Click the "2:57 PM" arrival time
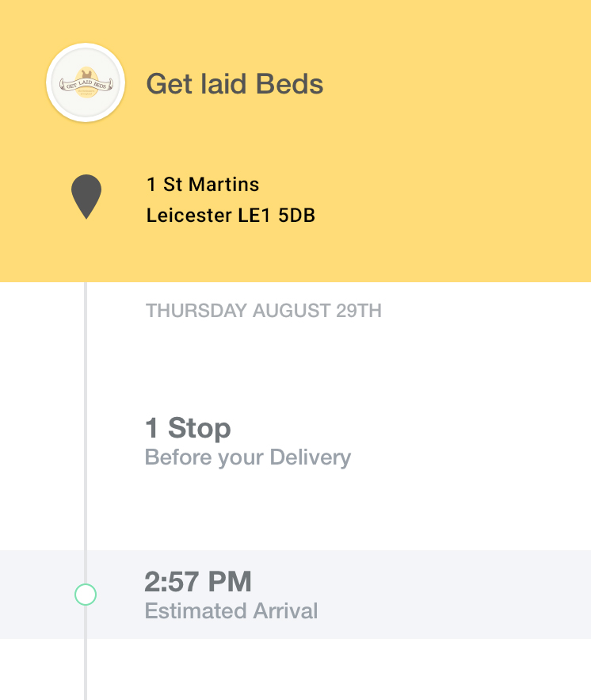 click(x=197, y=582)
